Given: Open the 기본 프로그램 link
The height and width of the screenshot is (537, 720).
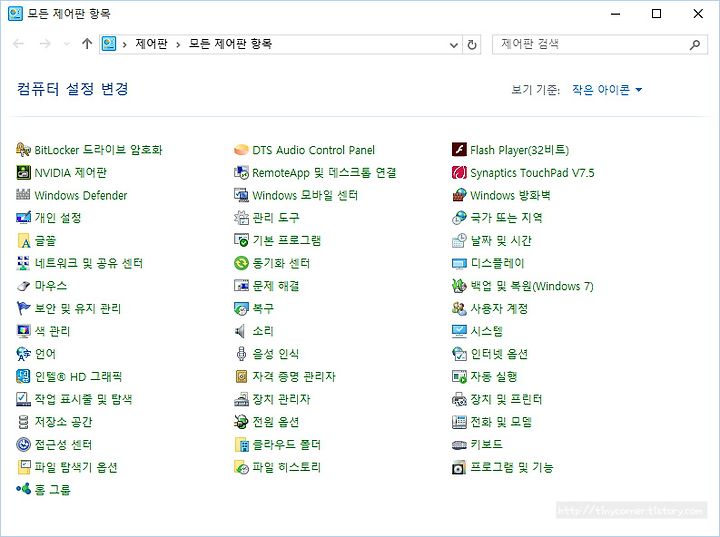Looking at the screenshot, I should [287, 241].
